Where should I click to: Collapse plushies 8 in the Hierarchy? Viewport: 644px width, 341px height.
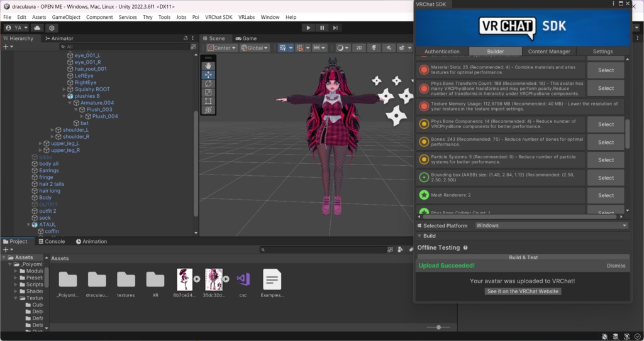[64, 96]
